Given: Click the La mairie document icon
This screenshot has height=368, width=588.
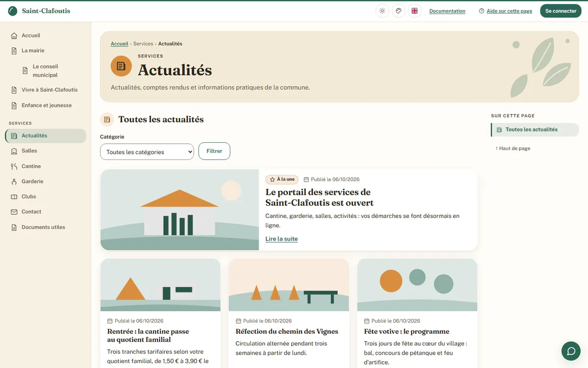Looking at the screenshot, I should [x=14, y=51].
